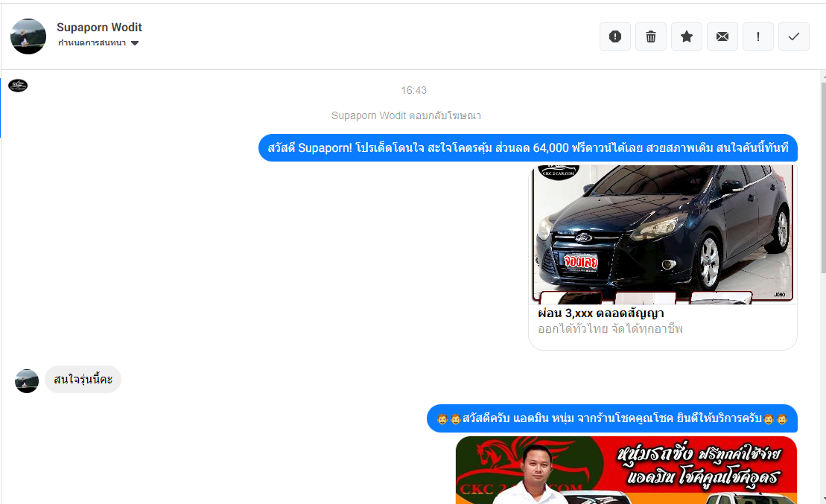
Task: Select the สวัสดี Supaporn! promo message bubble
Action: [x=528, y=148]
